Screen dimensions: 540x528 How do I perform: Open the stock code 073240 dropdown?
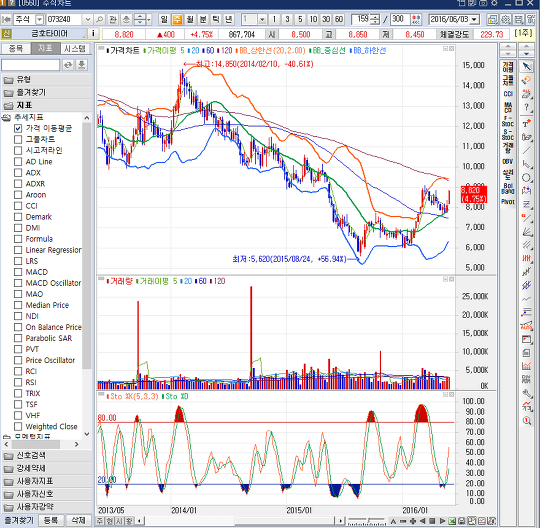click(88, 19)
